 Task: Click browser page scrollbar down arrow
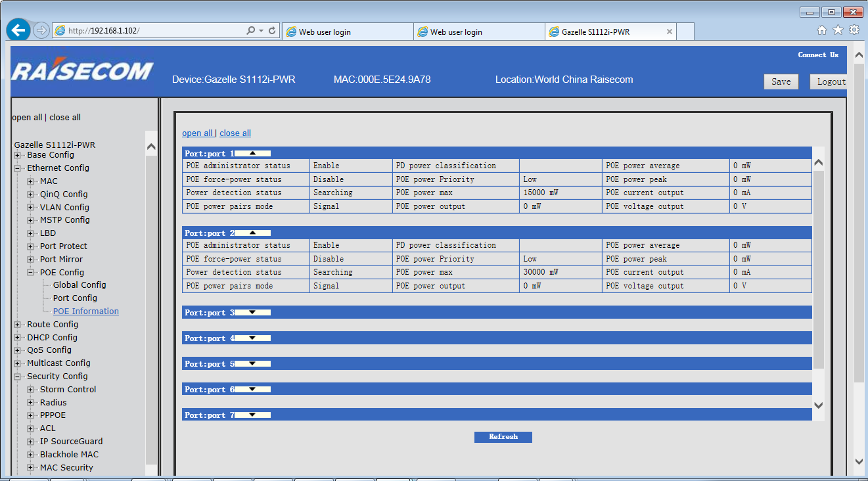click(x=859, y=461)
